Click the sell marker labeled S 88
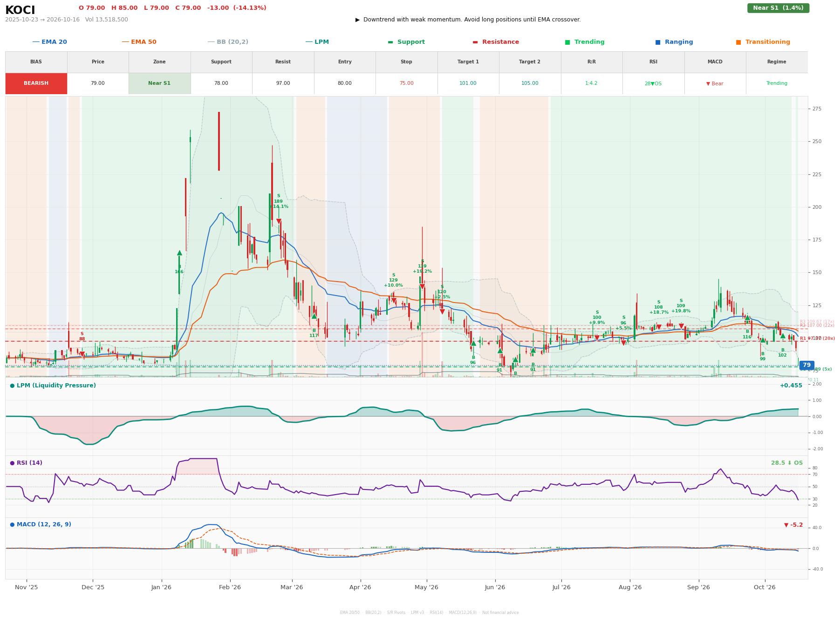840x620 pixels. (82, 354)
